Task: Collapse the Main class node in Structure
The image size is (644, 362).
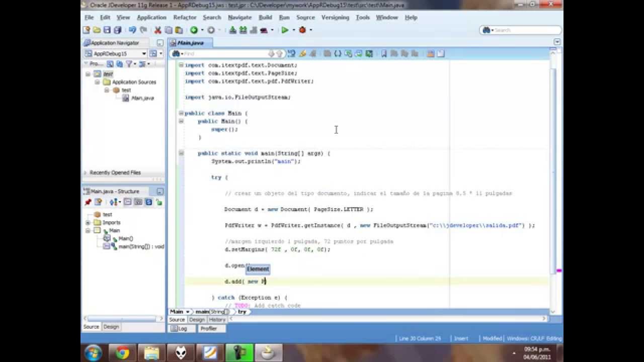Action: pyautogui.click(x=88, y=230)
